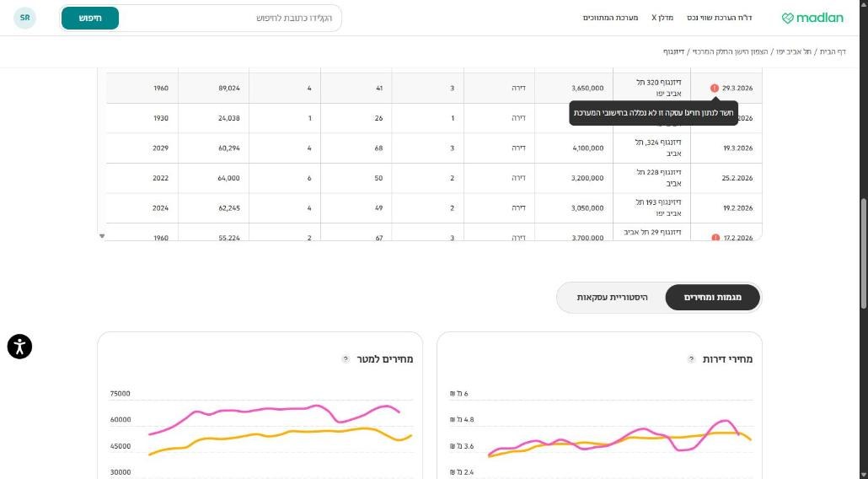Click price-per-meter cell 60,294

pos(229,148)
